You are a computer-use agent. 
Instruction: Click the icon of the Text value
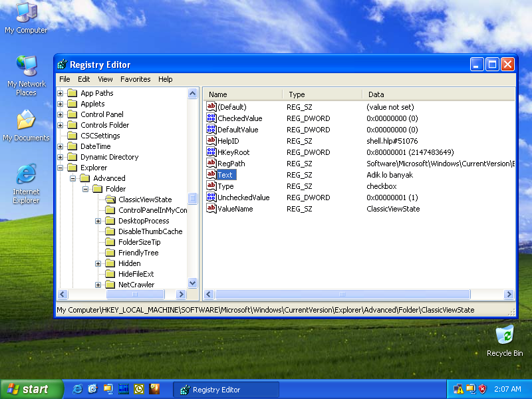pos(211,175)
